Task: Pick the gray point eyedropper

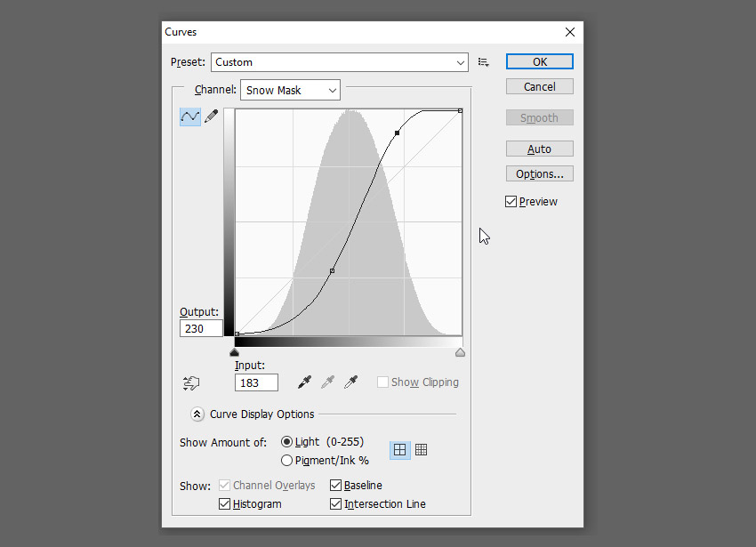Action: (328, 382)
